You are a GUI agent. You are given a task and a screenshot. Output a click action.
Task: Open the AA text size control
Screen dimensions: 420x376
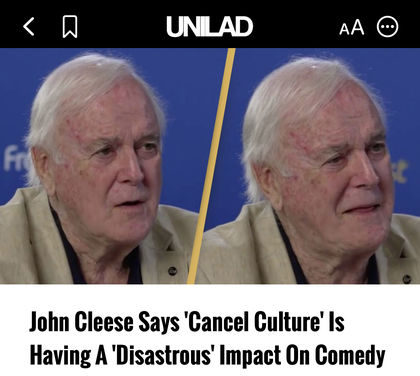click(x=352, y=27)
